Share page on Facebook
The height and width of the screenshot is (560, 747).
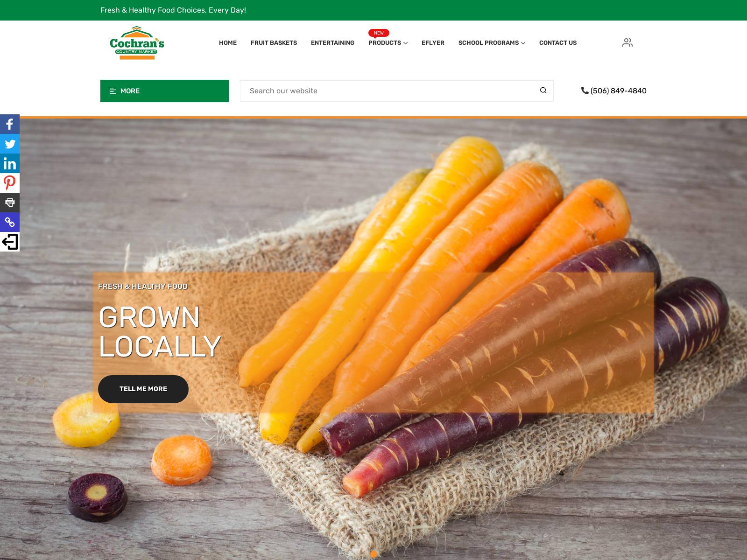click(x=10, y=124)
